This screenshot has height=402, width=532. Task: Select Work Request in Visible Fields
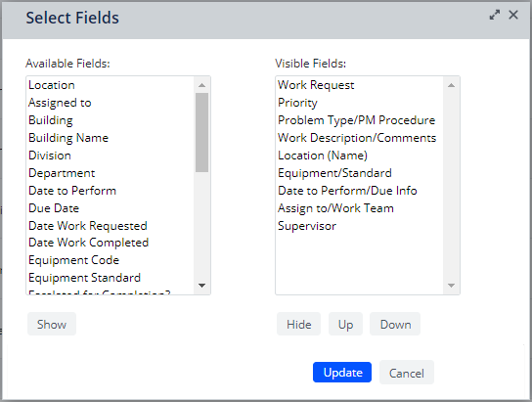click(360, 85)
